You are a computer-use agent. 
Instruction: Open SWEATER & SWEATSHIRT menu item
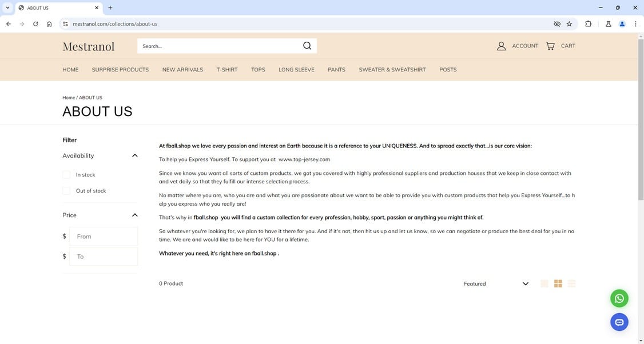click(392, 70)
